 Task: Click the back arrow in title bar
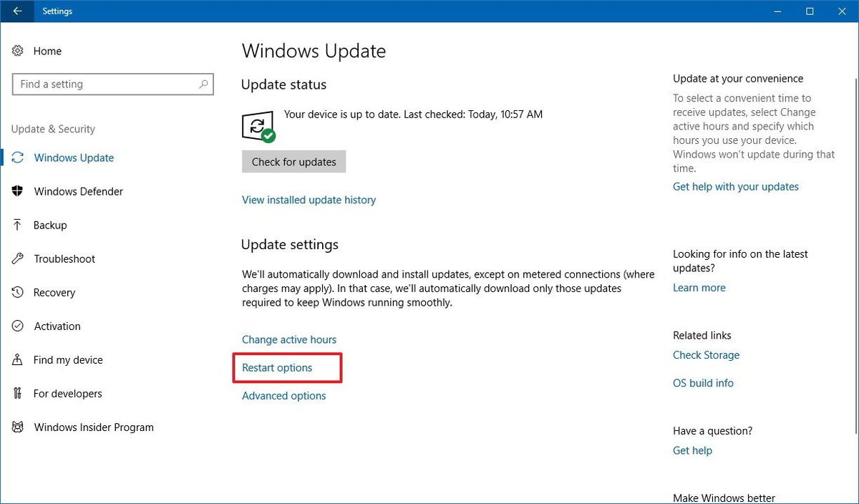pos(16,11)
